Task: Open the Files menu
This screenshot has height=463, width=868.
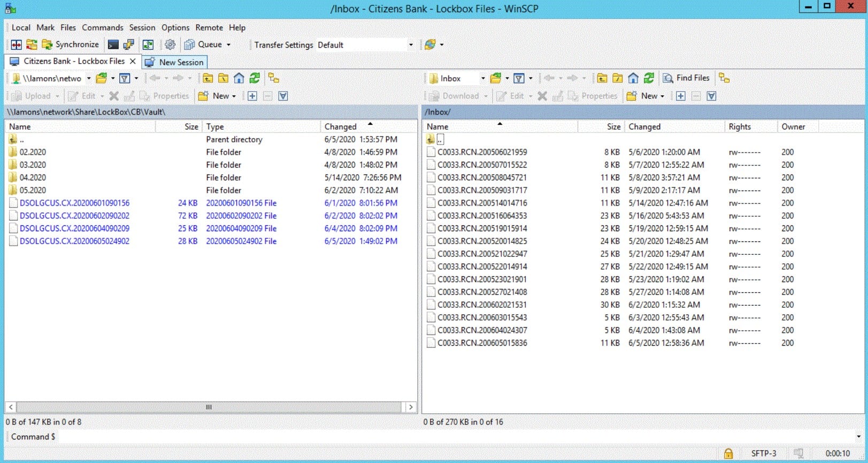Action: 68,28
